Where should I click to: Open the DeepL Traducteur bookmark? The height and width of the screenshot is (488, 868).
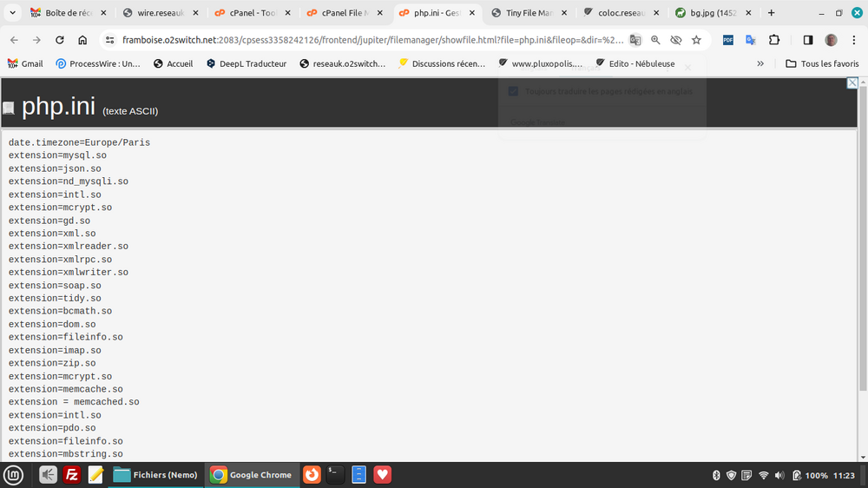(247, 63)
